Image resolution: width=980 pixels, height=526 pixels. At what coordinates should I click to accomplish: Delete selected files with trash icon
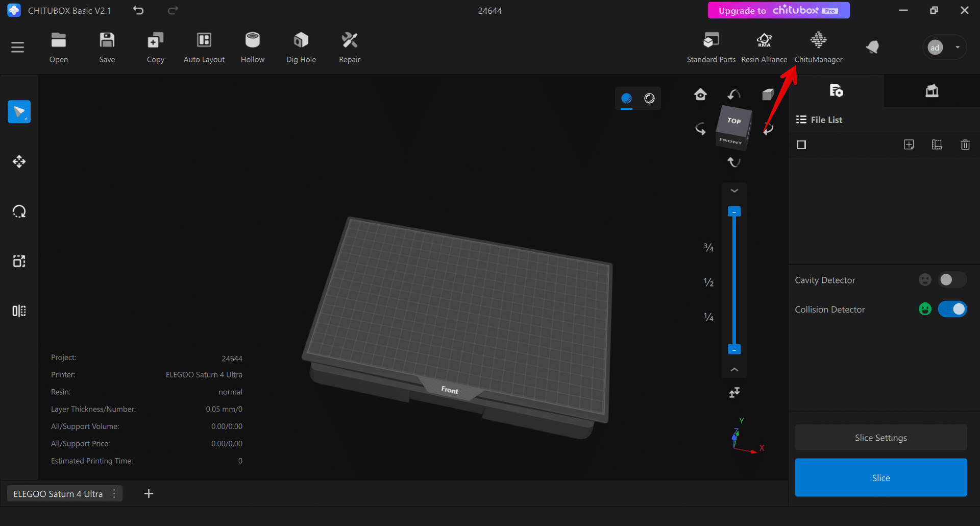[965, 145]
